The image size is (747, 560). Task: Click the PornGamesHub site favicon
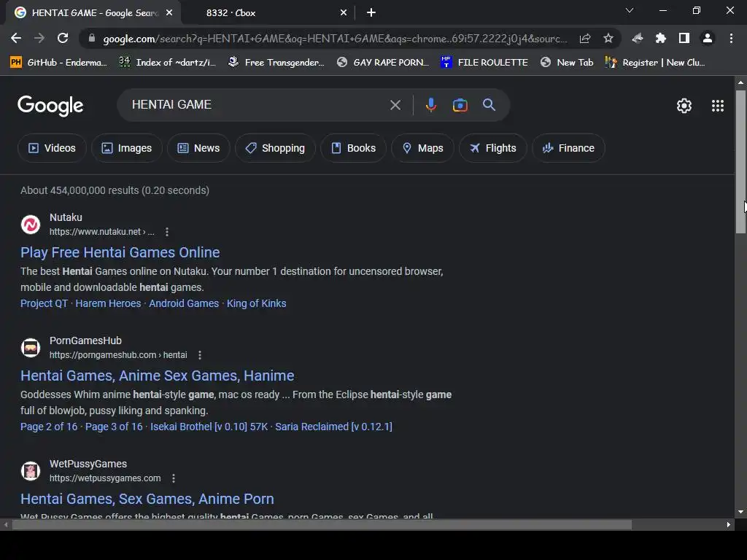[x=31, y=348]
